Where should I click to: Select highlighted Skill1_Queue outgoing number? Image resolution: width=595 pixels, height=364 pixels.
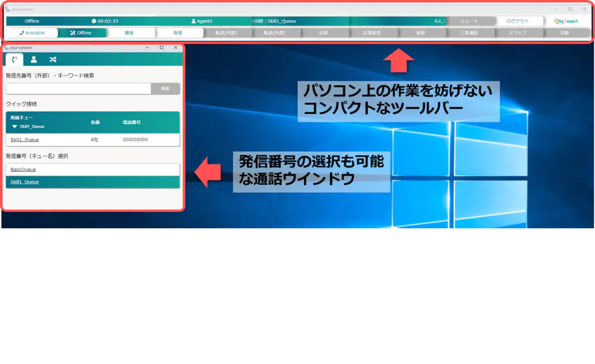[x=92, y=182]
